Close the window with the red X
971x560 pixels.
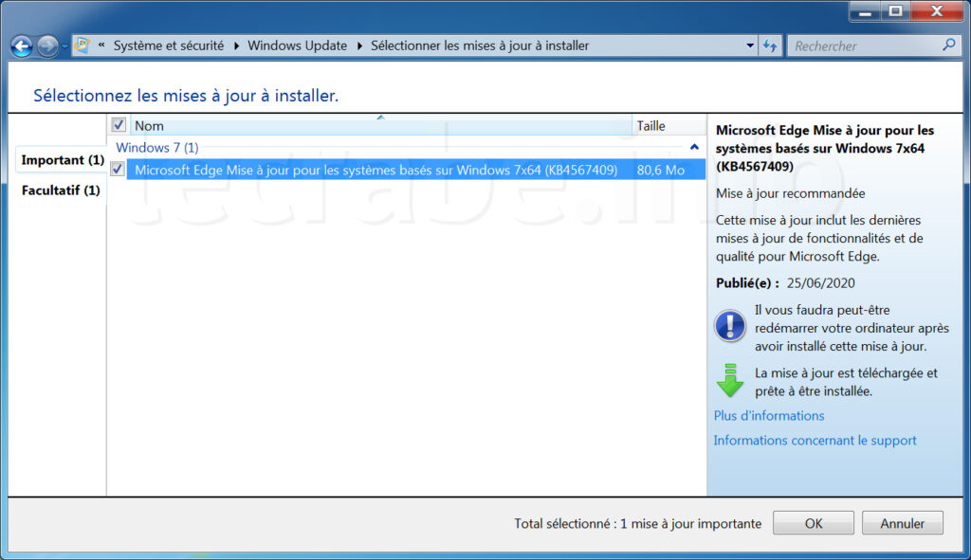point(936,11)
